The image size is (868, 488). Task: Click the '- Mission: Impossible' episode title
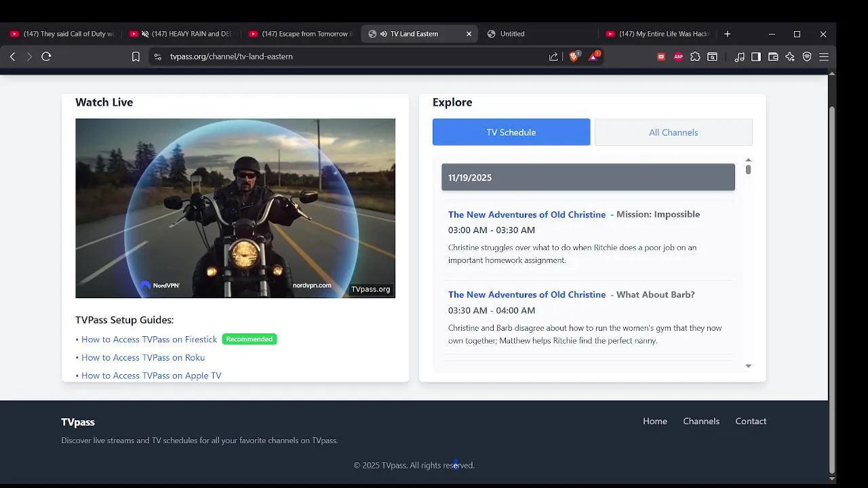655,214
